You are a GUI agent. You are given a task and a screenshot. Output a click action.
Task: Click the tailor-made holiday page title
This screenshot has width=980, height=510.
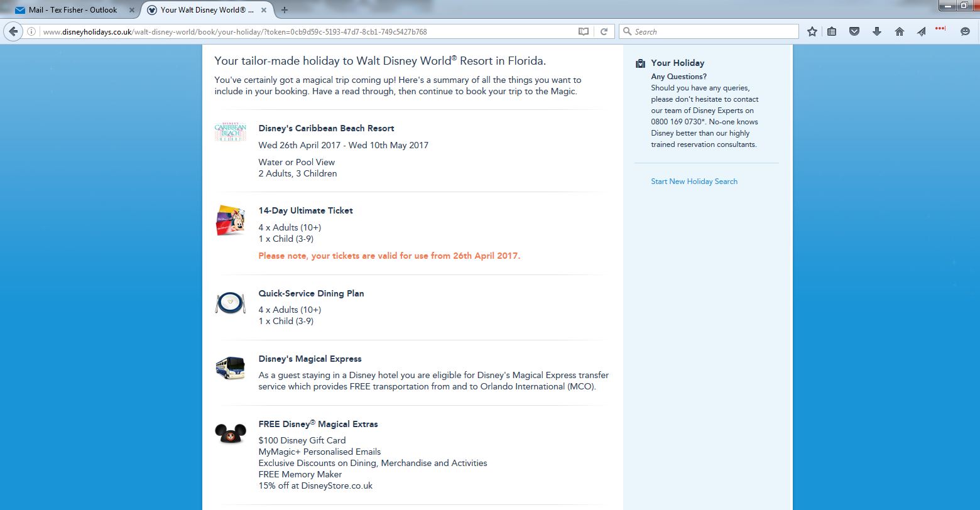380,61
